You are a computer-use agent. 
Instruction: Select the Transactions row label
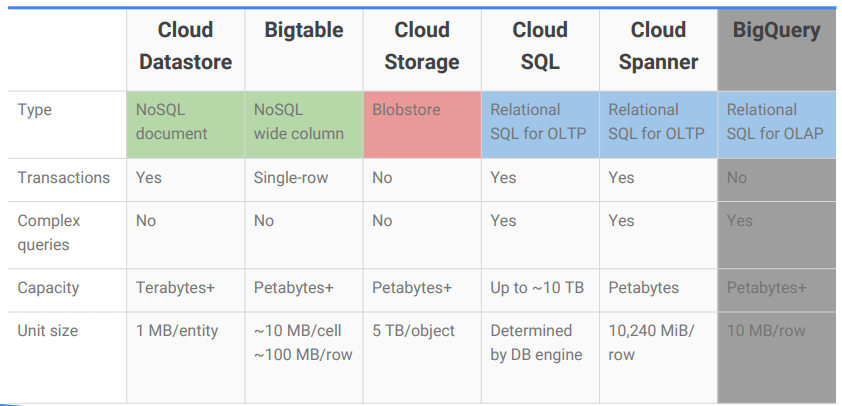(x=64, y=178)
